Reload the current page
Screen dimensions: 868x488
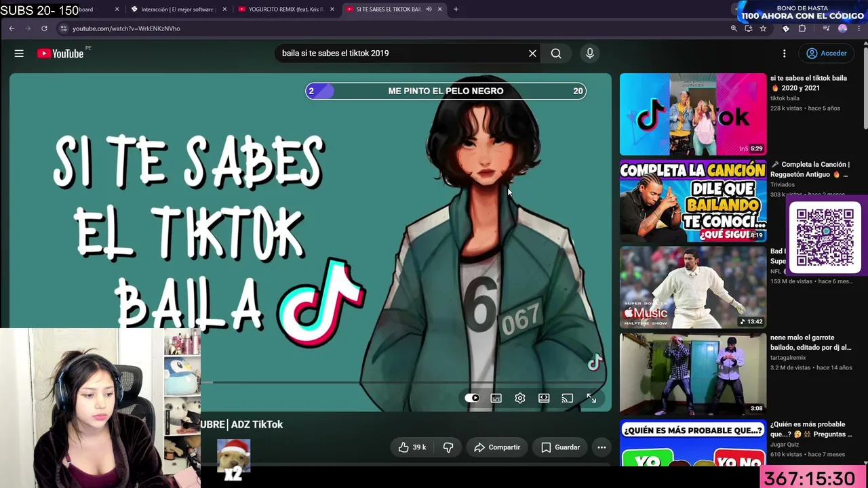pos(44,28)
